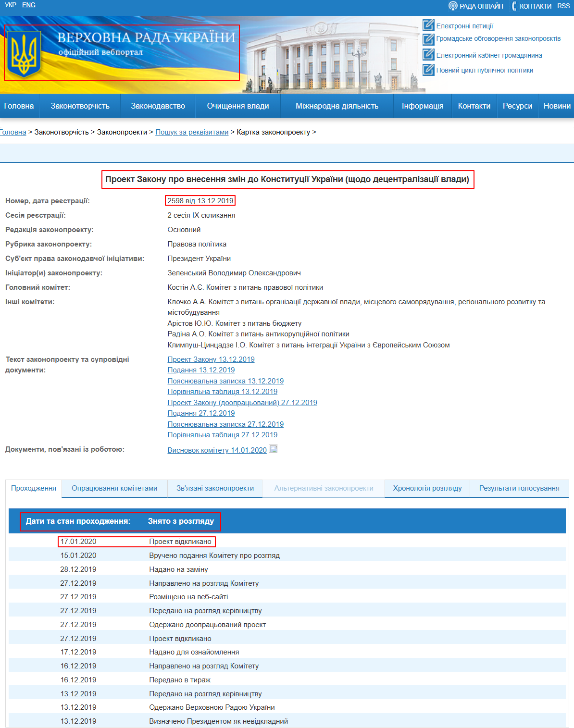Open the Головна menu item
Viewport: 574px width, 728px height.
[19, 106]
